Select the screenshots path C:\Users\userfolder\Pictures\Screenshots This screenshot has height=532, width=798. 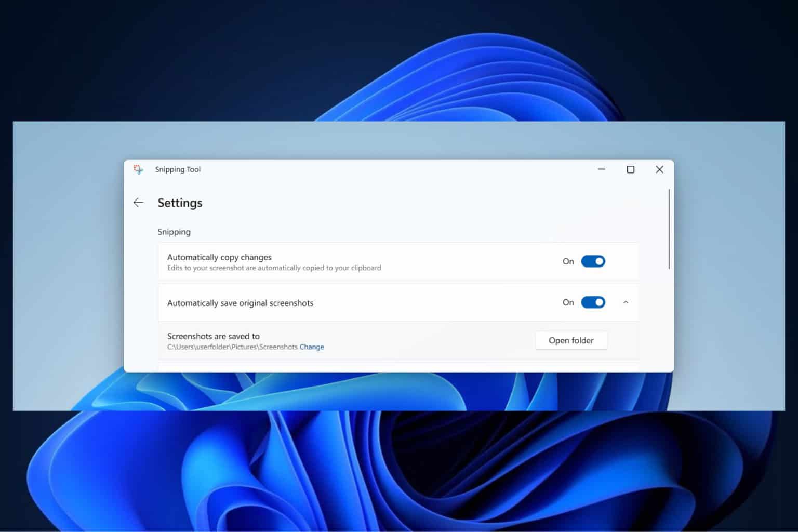(232, 347)
